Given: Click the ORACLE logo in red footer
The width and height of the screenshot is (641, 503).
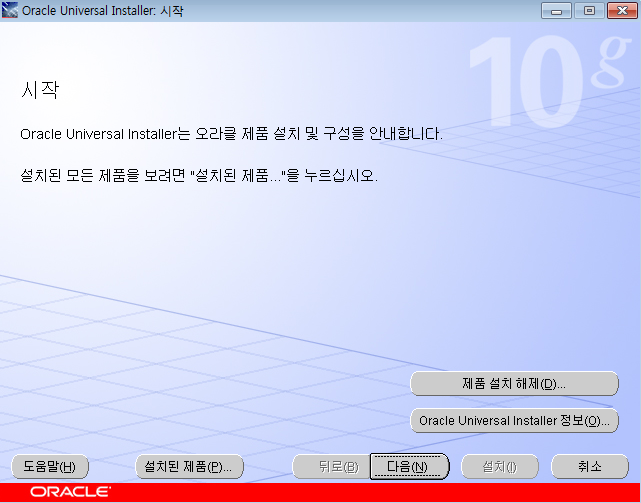Looking at the screenshot, I should pyautogui.click(x=70, y=492).
